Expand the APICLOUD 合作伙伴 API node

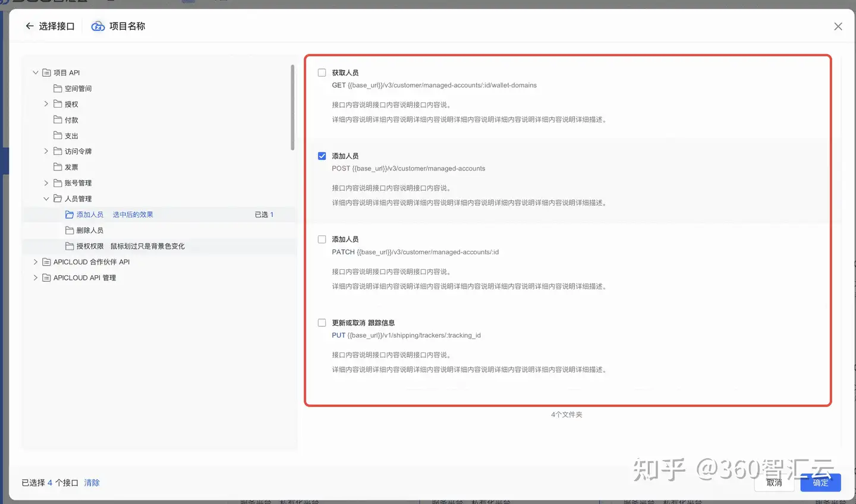(x=35, y=262)
